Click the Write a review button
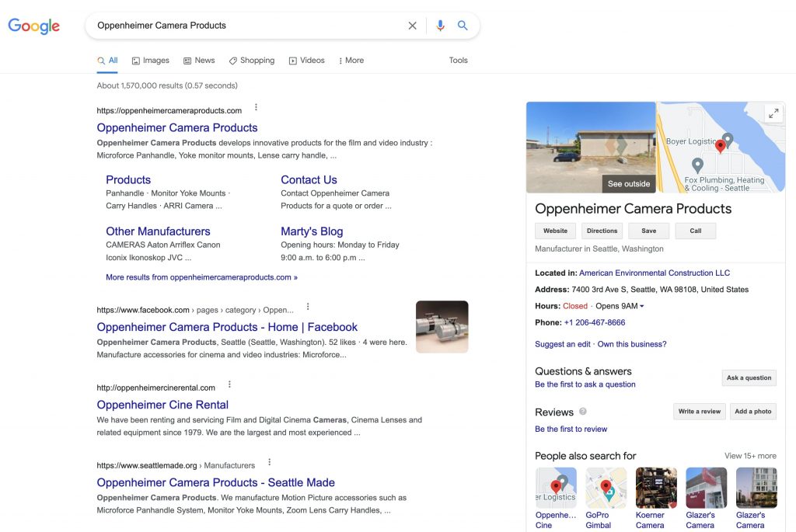This screenshot has height=532, width=796. coord(700,412)
